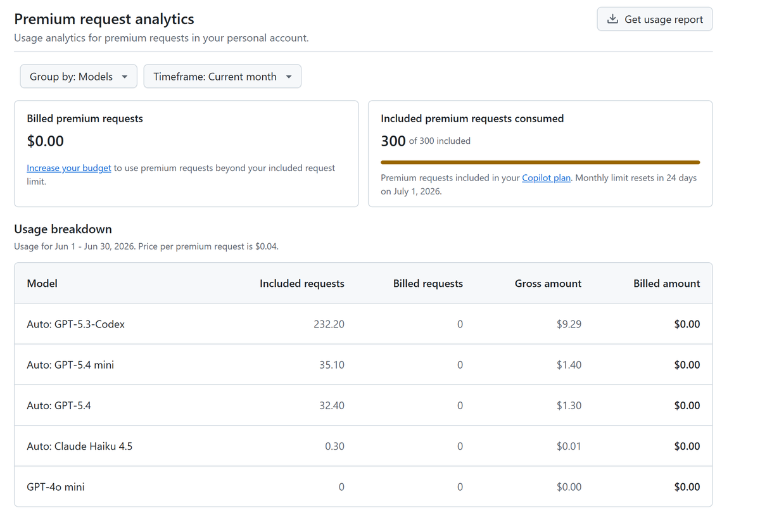Click the Usage breakdown heading
Viewport: 760px width, 532px height.
click(x=63, y=229)
